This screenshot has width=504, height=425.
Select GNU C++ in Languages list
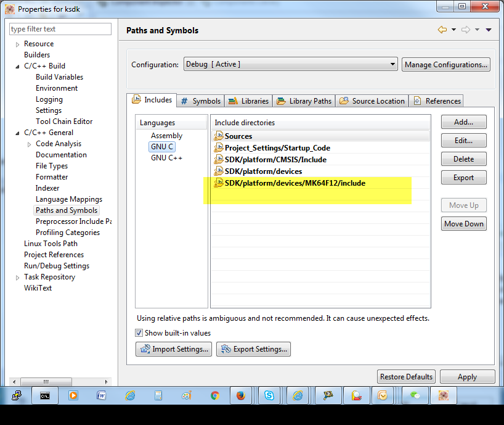pos(166,158)
